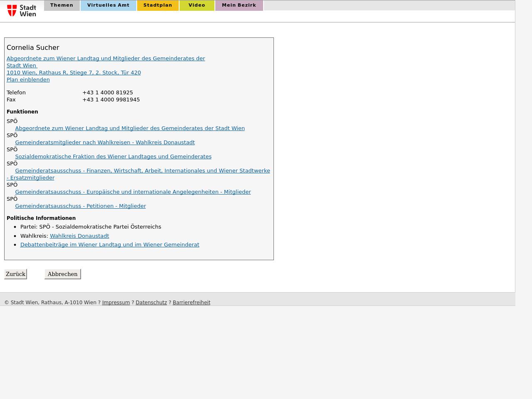The image size is (532, 399).
Task: Open the Datenschutz footer link
Action: (151, 303)
